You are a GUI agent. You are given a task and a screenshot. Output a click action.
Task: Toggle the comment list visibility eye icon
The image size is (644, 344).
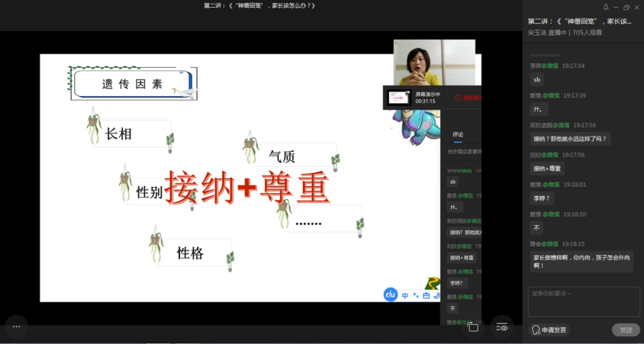[x=502, y=327]
